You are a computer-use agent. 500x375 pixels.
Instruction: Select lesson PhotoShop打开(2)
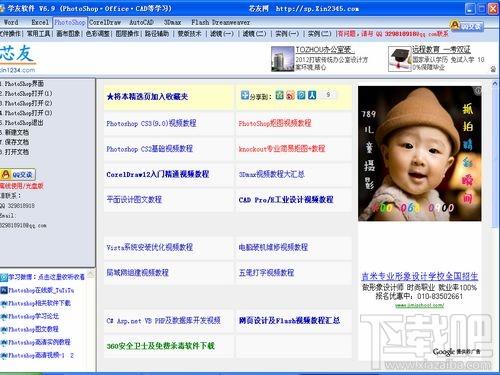(x=27, y=103)
